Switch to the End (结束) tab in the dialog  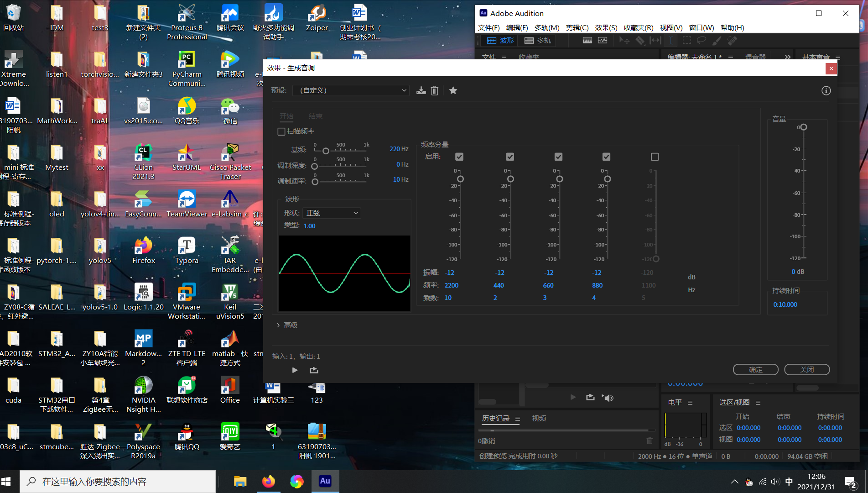[316, 116]
